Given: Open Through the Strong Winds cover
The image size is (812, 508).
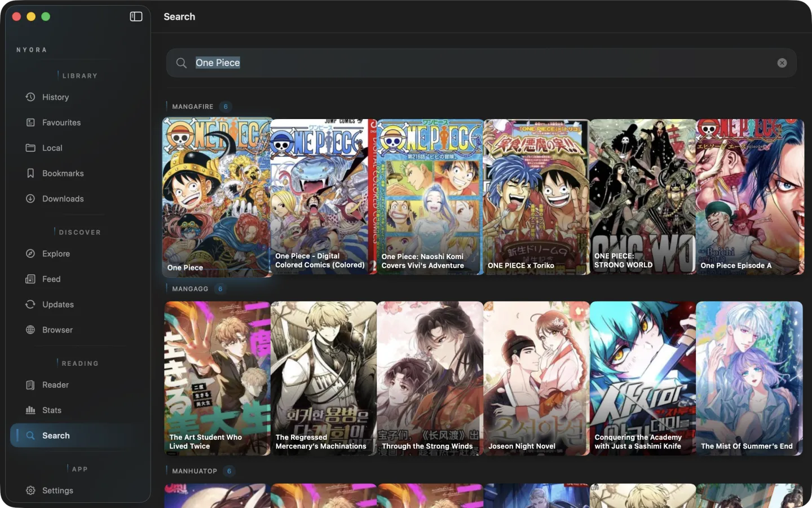Looking at the screenshot, I should (x=430, y=378).
